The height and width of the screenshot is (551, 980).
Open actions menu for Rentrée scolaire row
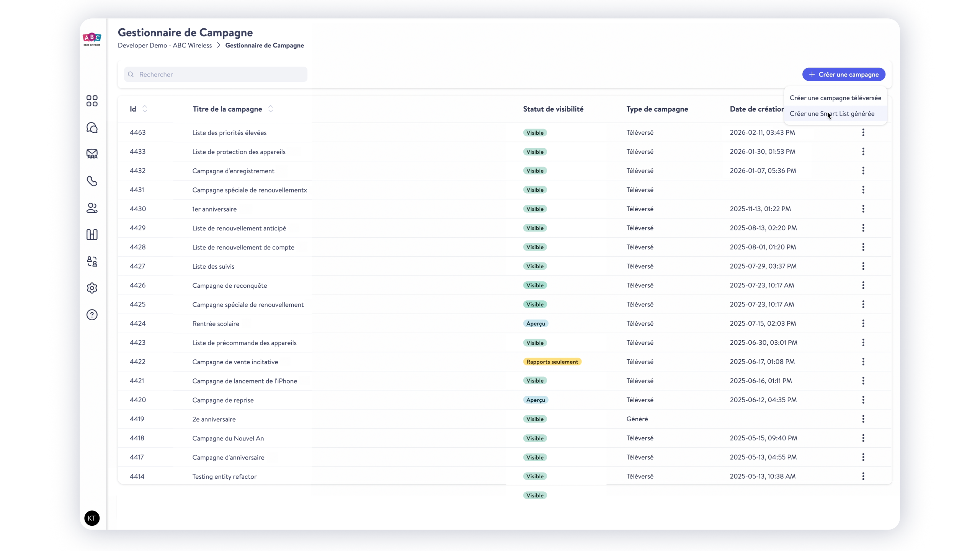863,323
